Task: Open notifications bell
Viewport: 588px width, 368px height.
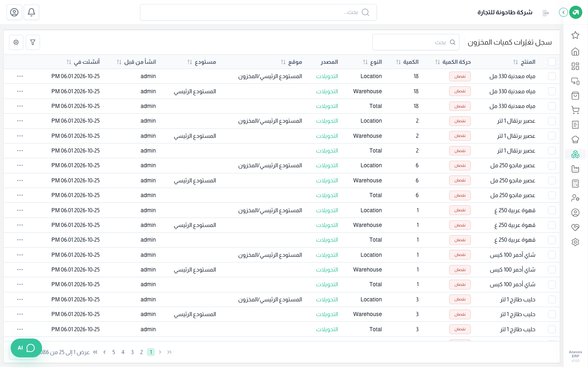Action: tap(31, 12)
